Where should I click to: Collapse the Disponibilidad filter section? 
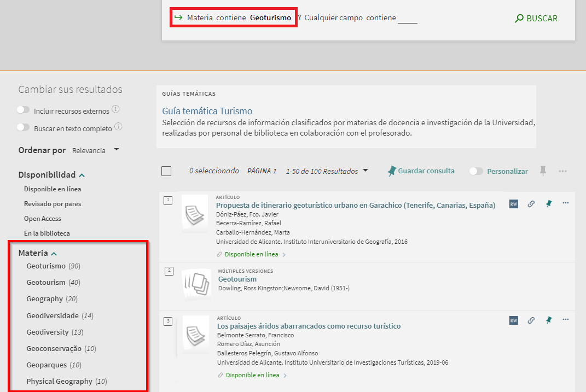pos(82,175)
